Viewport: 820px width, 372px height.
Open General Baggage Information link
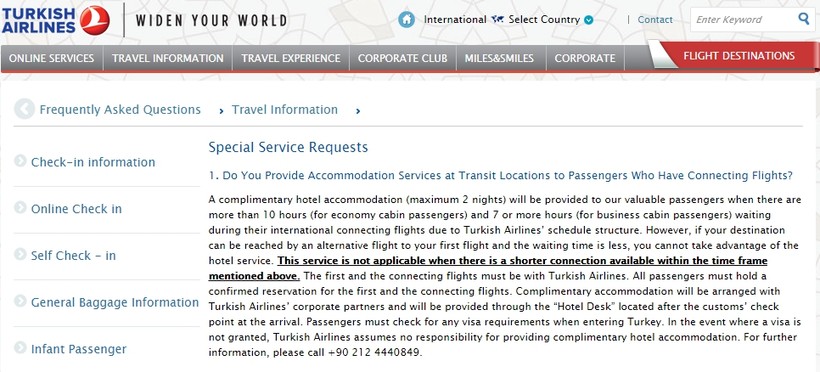pos(115,302)
